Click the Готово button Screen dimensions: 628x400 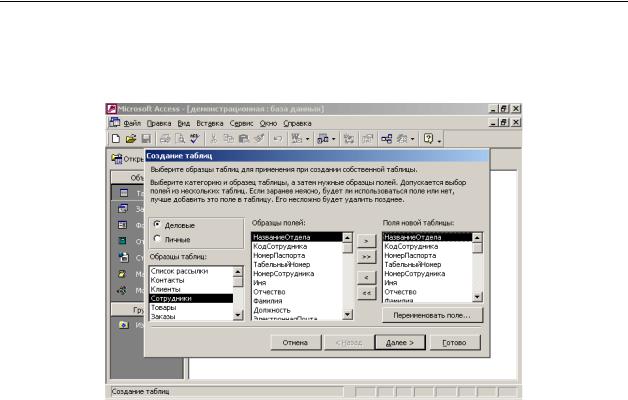[x=455, y=342]
